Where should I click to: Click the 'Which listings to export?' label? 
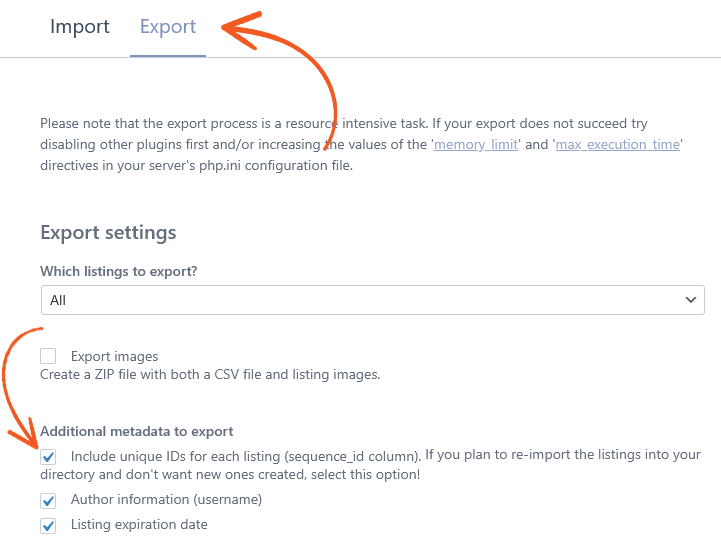(x=119, y=271)
